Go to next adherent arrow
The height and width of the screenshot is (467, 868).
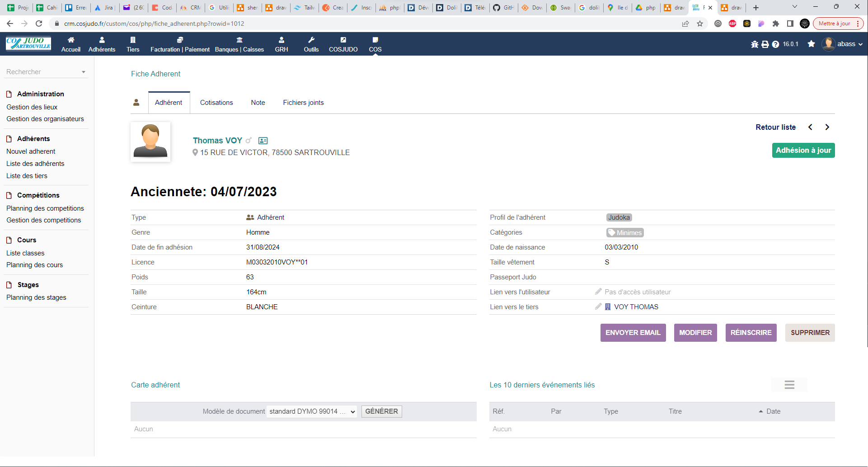[827, 127]
